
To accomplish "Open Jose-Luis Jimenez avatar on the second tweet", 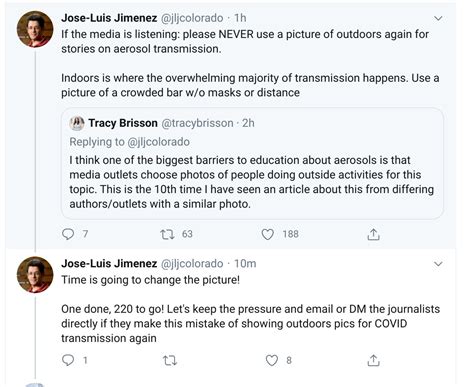I will coord(35,275).
